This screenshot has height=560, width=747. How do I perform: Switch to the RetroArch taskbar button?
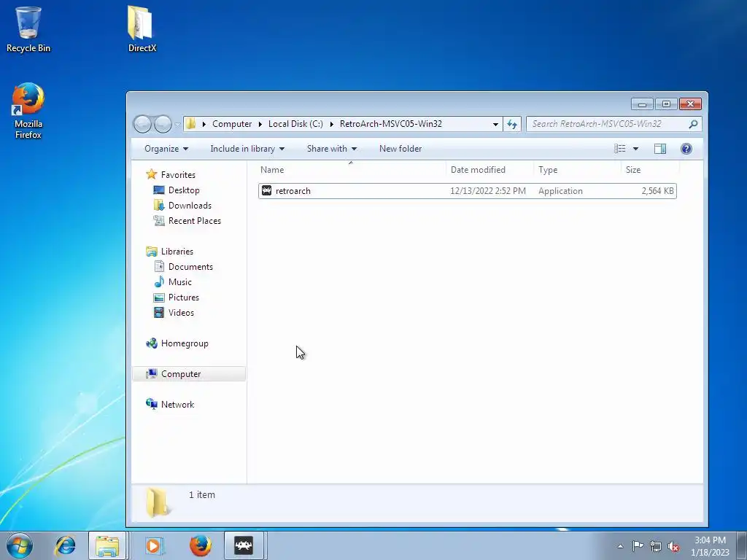point(244,545)
